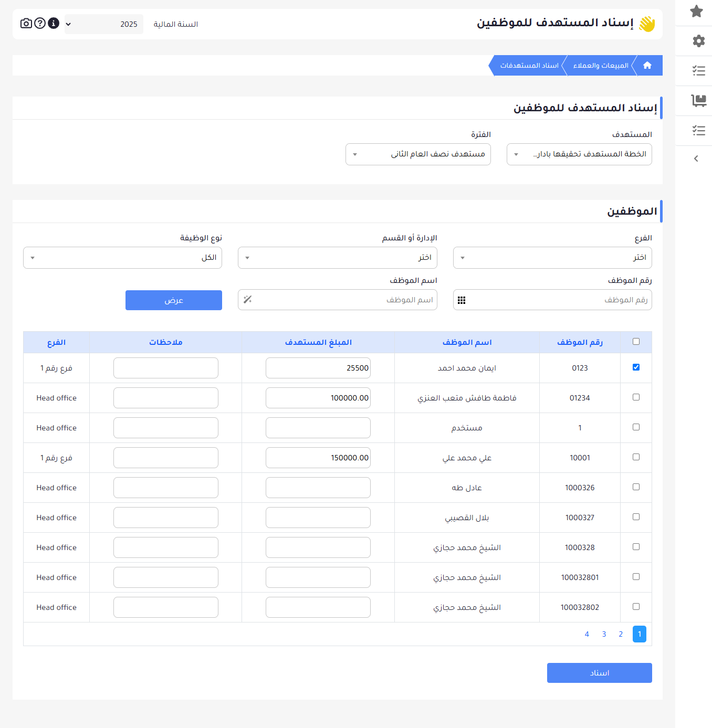
Task: Click the waving hand icon beside page title
Action: [x=647, y=24]
